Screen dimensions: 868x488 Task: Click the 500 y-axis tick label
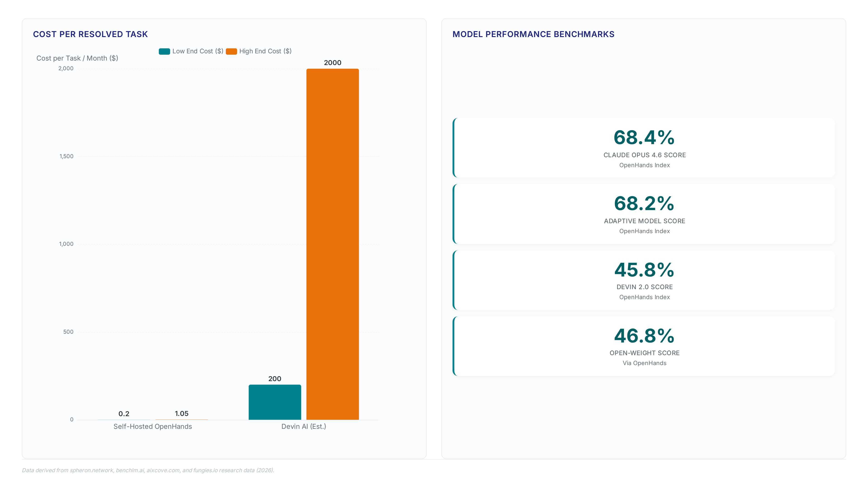(68, 332)
